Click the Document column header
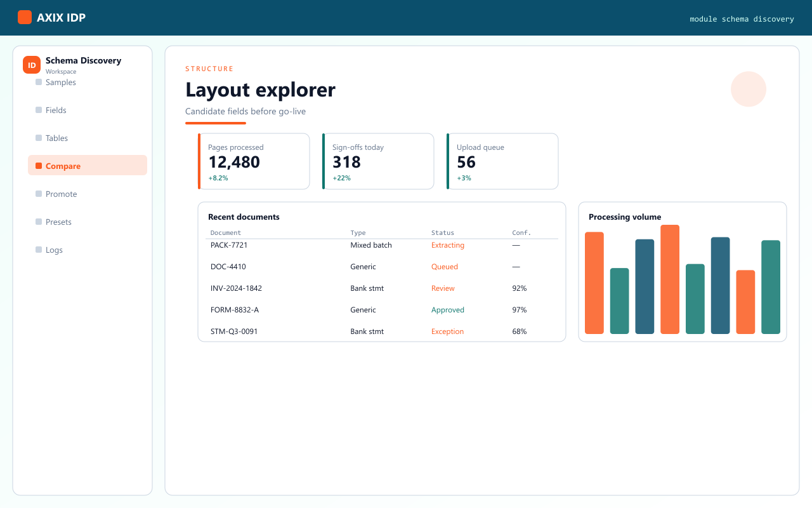 (x=226, y=233)
